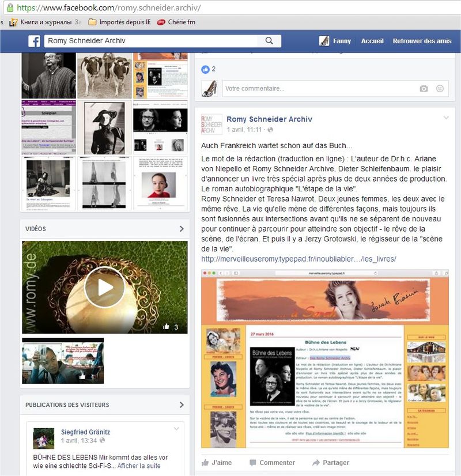This screenshot has width=461, height=476.
Task: Click Siegfried Gränitz avatar picture
Action: [44, 439]
